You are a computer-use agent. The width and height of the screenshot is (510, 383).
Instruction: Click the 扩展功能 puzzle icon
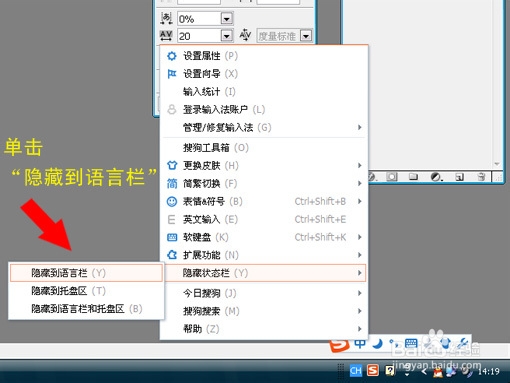[172, 255]
